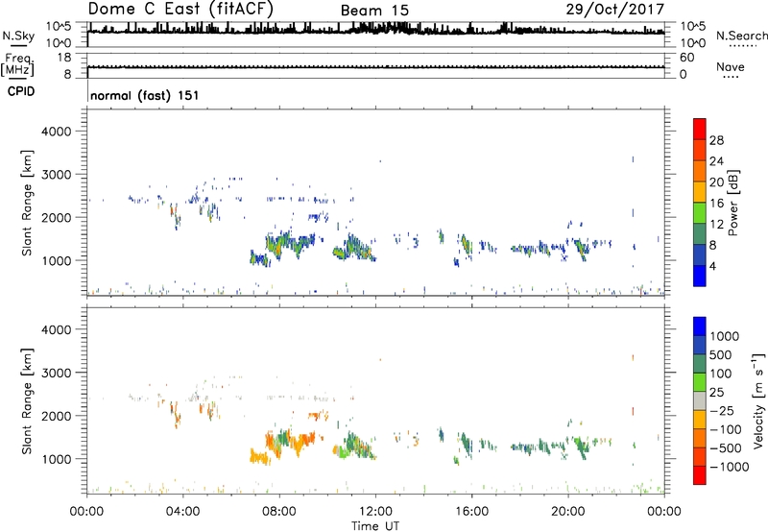
Task: Click the '20:00' time axis label
Action: tap(568, 512)
